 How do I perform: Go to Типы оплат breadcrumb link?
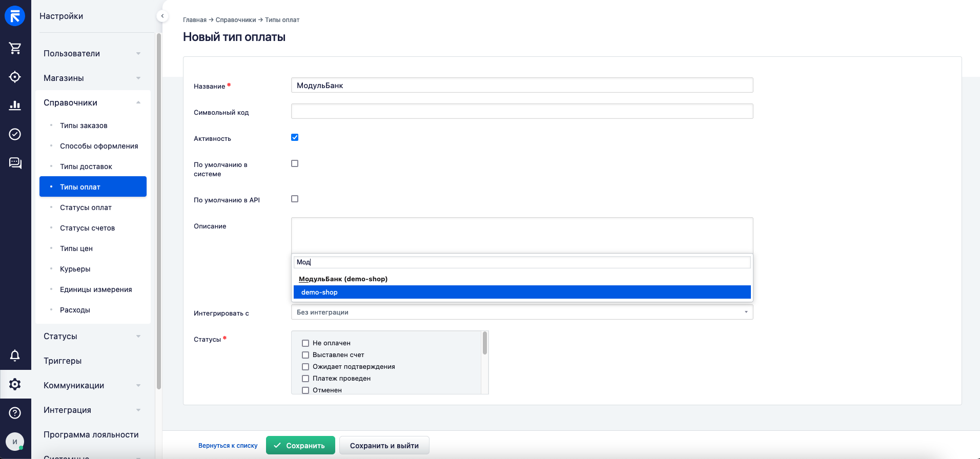tap(282, 20)
